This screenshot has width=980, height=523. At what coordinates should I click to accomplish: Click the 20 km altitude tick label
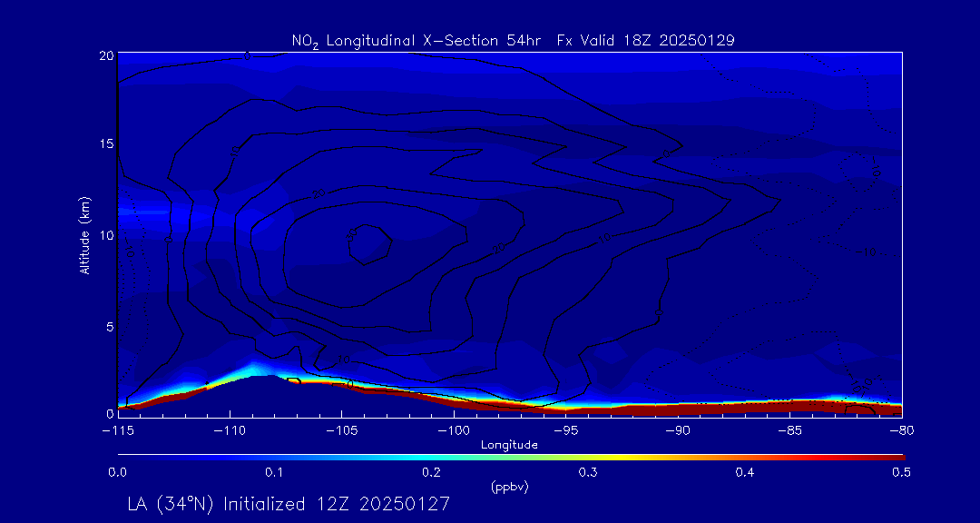104,55
